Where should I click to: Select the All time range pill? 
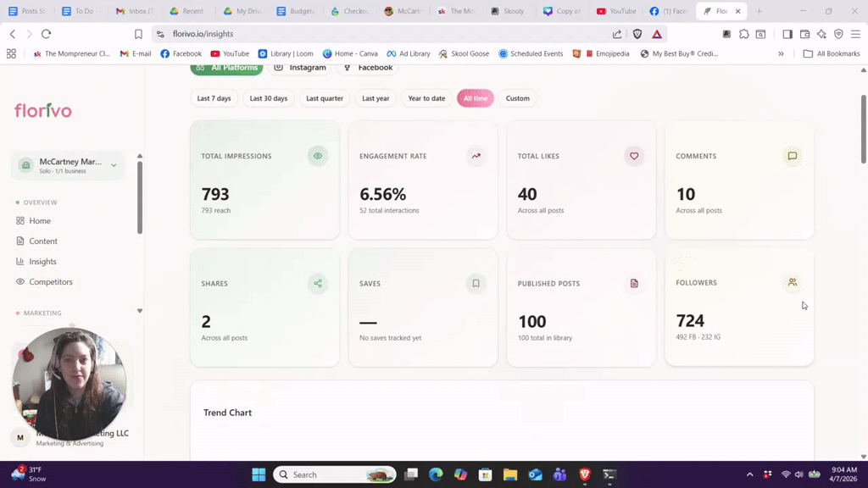[x=476, y=98]
